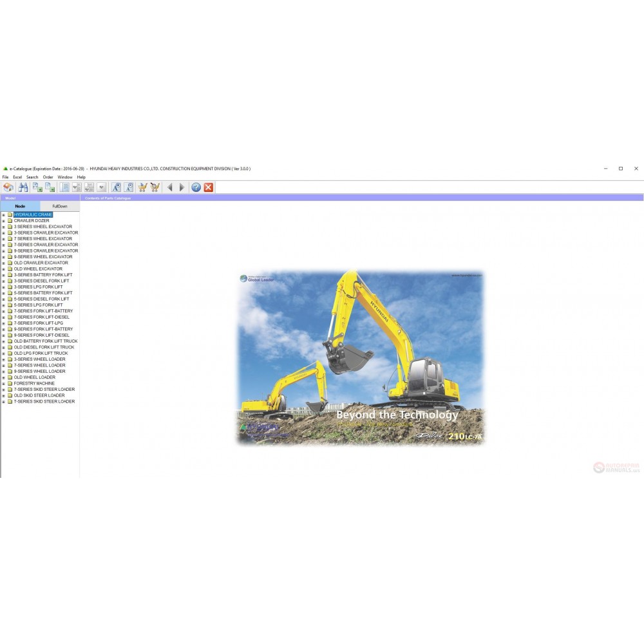
Task: Select 7-SERIES FORK LIFT-DIESEL
Action: tap(41, 317)
